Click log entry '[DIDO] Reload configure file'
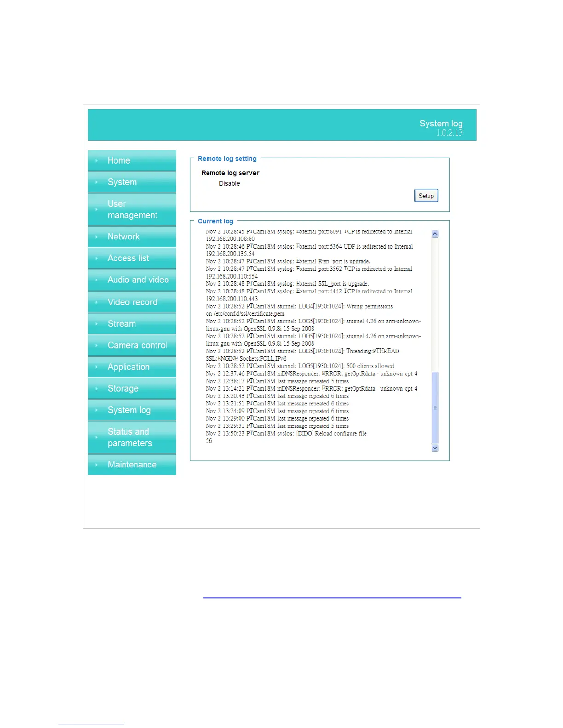Screen dimensions: 563x728 (286, 433)
